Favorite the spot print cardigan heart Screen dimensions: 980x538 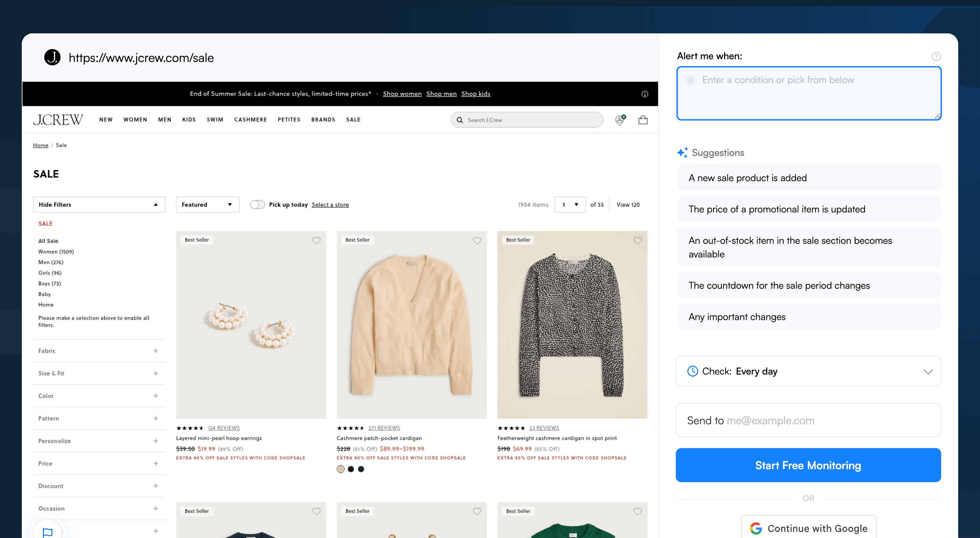click(x=638, y=241)
